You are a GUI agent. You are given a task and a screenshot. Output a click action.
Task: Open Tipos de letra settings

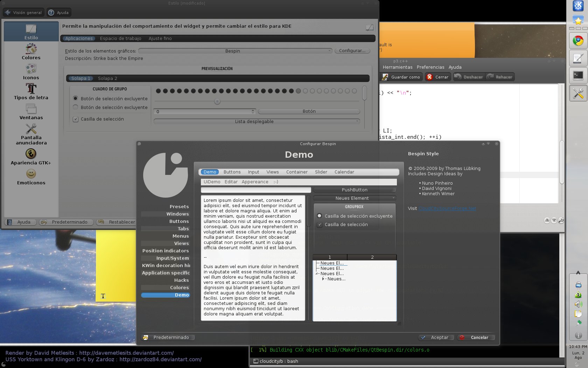click(x=31, y=91)
